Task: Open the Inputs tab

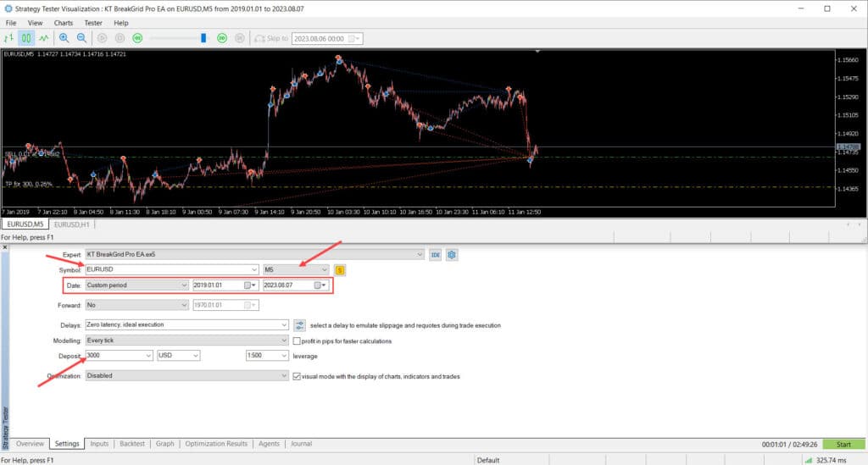Action: point(100,444)
